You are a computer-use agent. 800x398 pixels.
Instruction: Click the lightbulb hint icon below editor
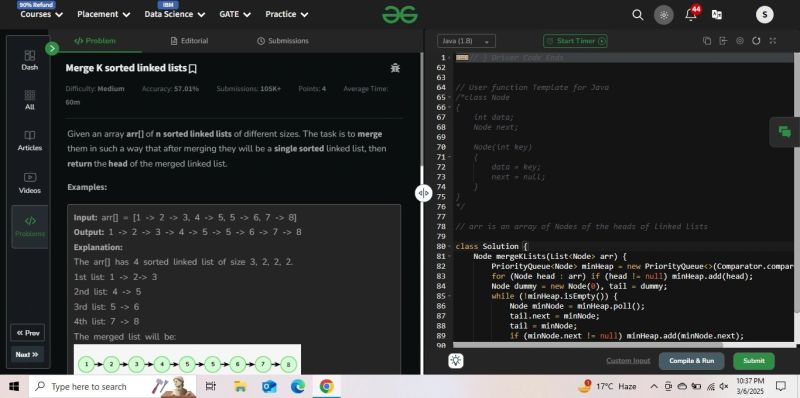(x=456, y=361)
